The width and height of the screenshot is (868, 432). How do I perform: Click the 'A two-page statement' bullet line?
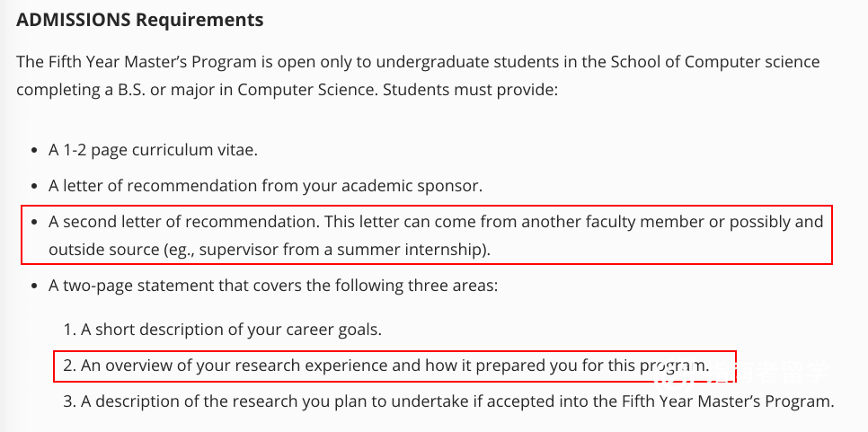click(x=273, y=286)
